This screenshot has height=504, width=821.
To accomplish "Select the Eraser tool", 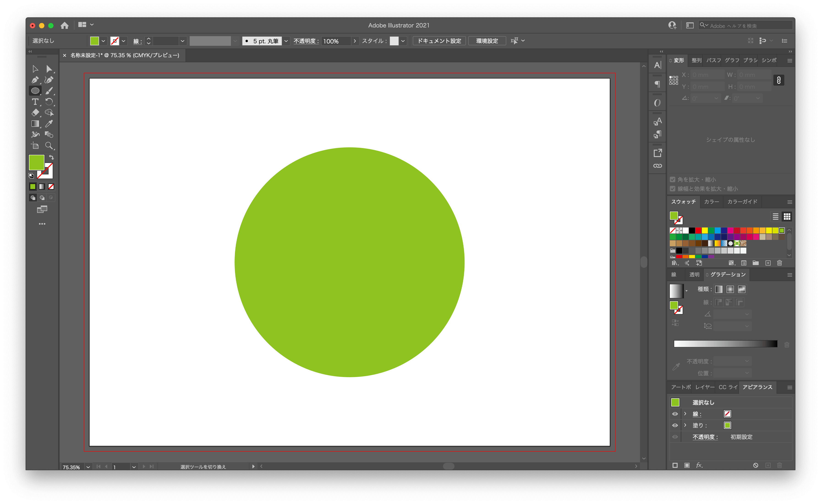I will tap(35, 113).
